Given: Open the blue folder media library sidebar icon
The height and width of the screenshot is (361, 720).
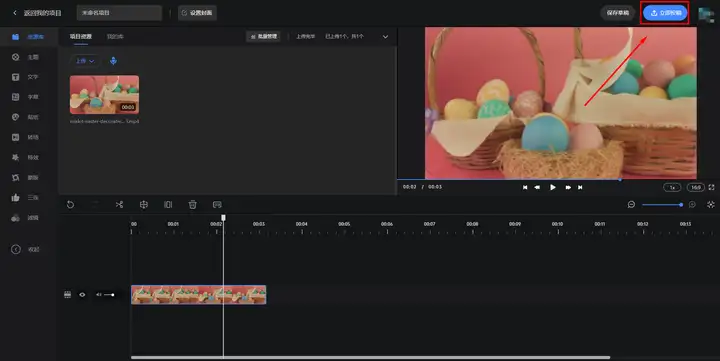Looking at the screenshot, I should [16, 37].
